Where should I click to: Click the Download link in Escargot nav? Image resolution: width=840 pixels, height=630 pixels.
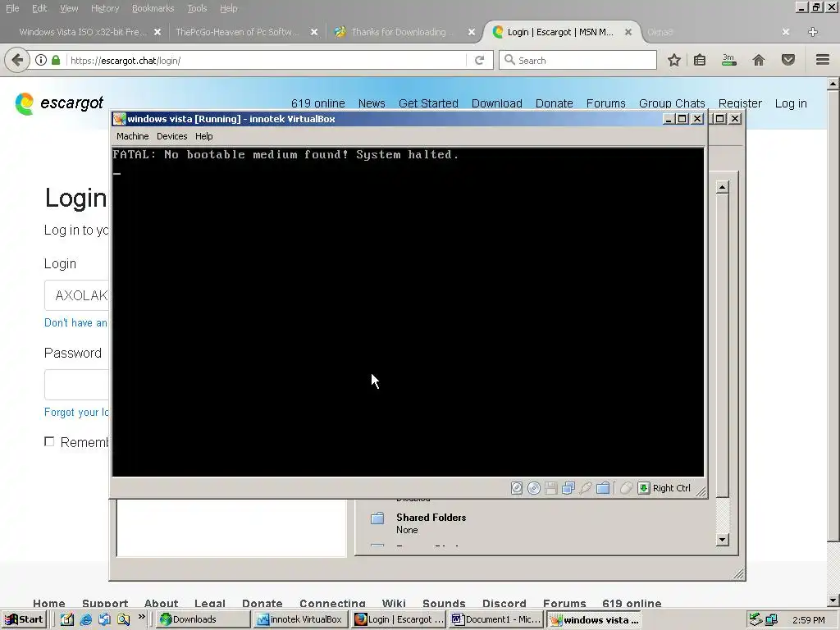click(496, 103)
